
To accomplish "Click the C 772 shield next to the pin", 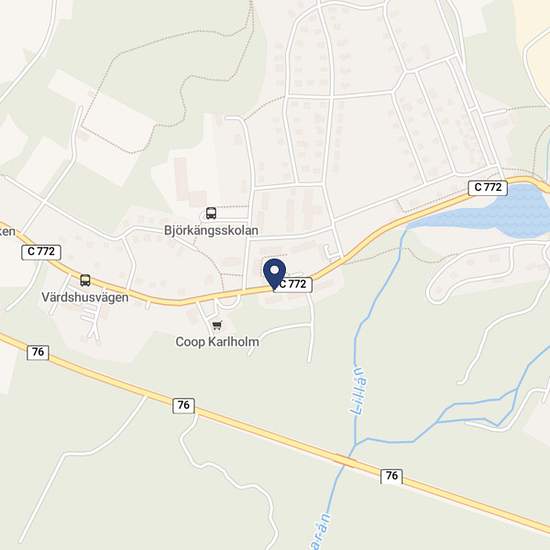I will (293, 284).
